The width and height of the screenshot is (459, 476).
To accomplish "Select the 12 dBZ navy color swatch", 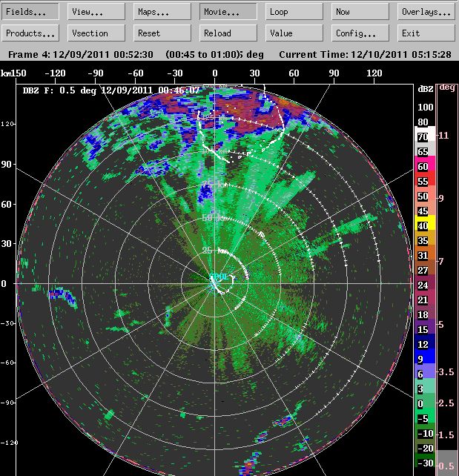I will (425, 342).
